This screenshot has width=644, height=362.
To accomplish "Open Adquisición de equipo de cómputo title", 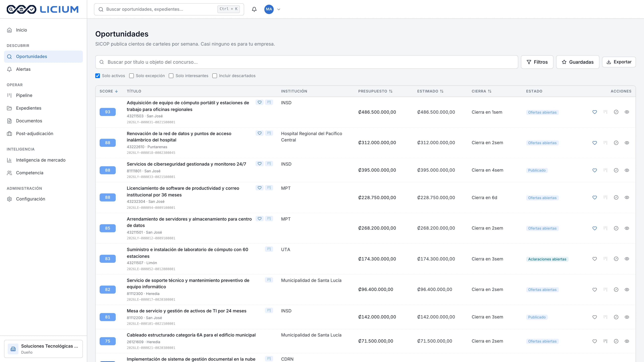I will pyautogui.click(x=188, y=106).
